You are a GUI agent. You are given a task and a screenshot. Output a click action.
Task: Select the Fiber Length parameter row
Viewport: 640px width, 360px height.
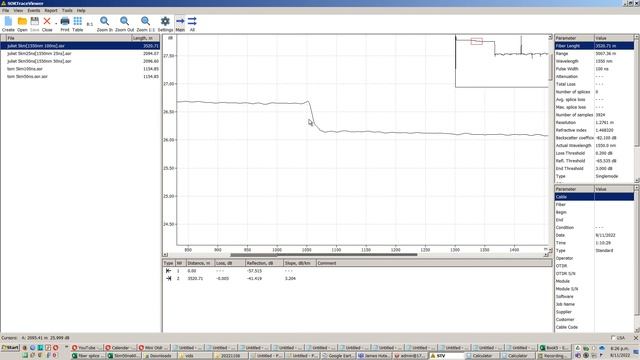pos(594,46)
